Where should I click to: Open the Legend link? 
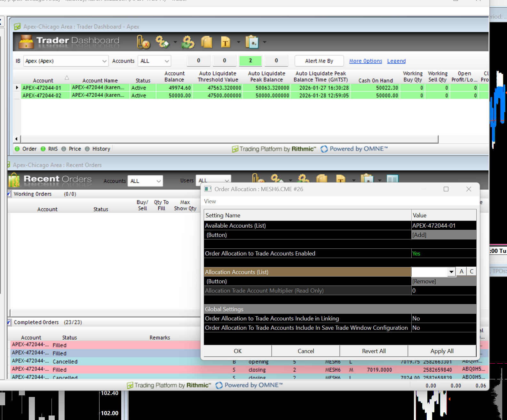(396, 61)
